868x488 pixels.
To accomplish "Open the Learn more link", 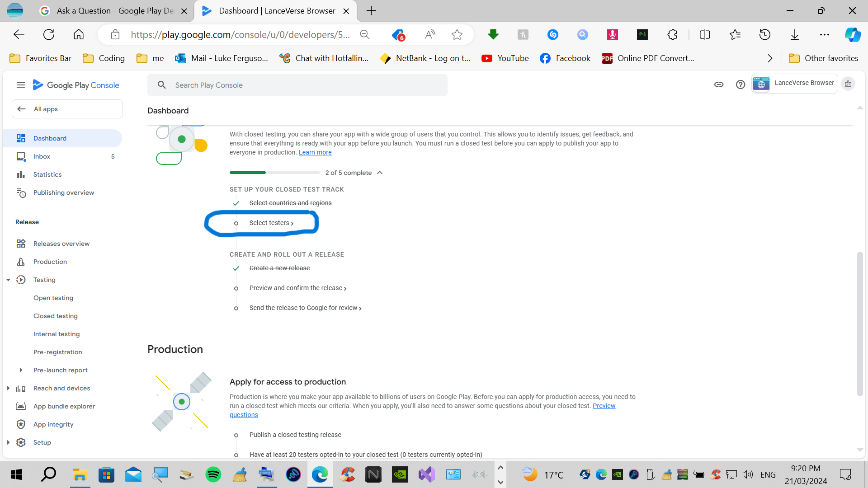I will [315, 152].
